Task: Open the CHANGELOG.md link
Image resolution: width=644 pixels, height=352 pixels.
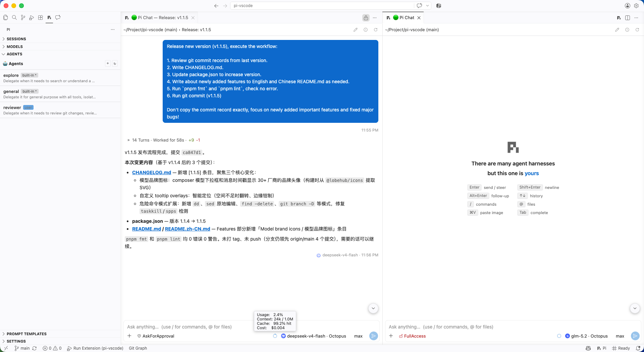Action: [x=152, y=172]
